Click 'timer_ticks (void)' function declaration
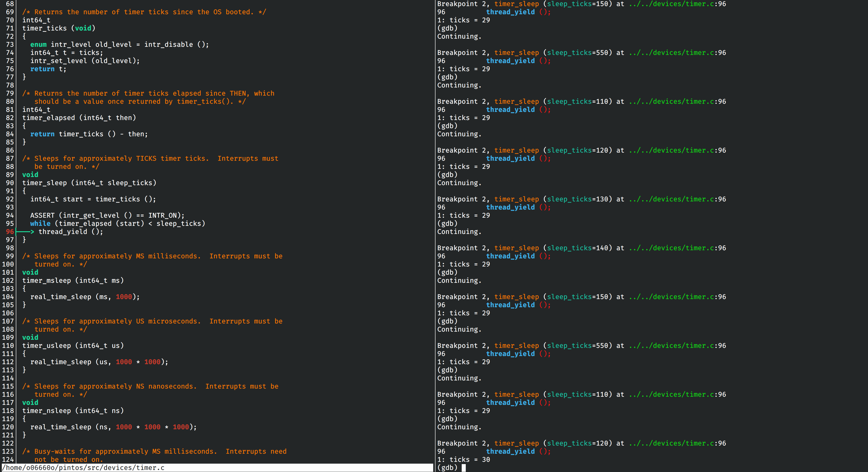 click(59, 28)
